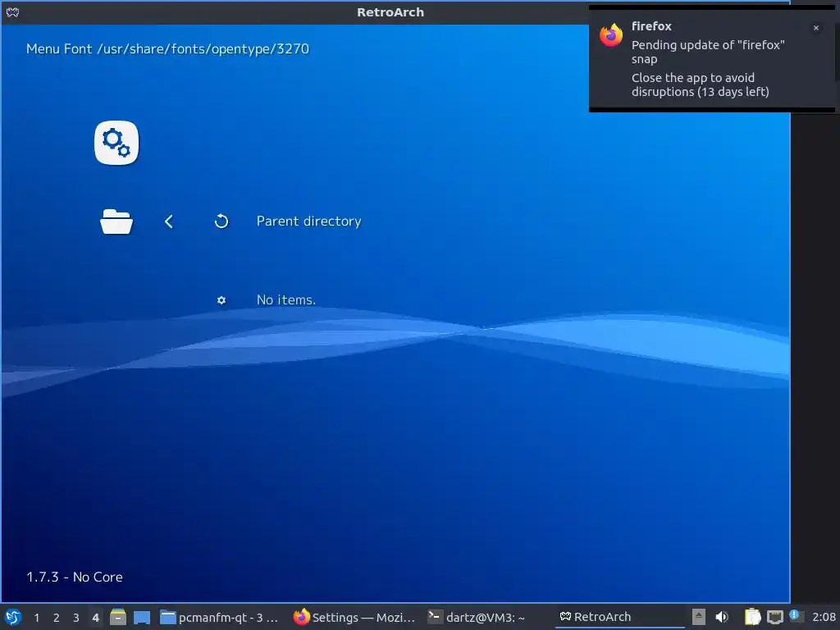Open the folder icon category in RetroArch
This screenshot has width=840, height=630.
[x=116, y=221]
